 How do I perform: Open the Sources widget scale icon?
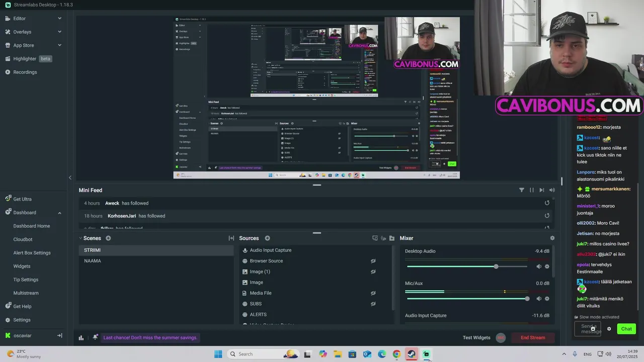(x=375, y=238)
